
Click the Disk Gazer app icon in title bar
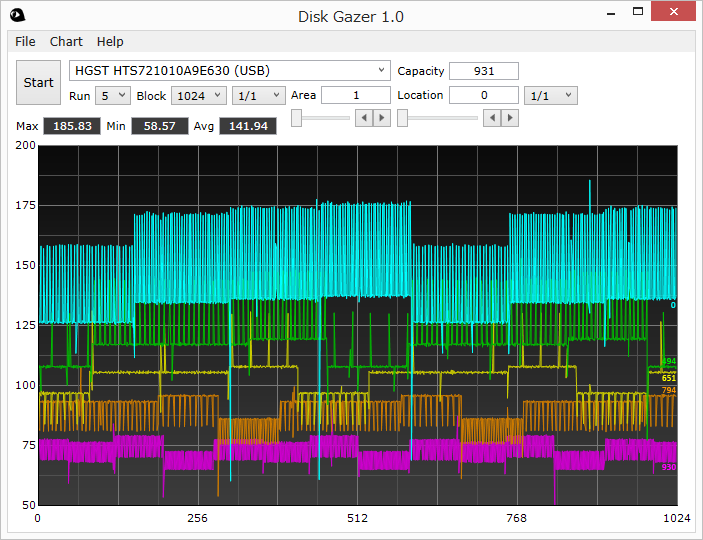coord(17,16)
